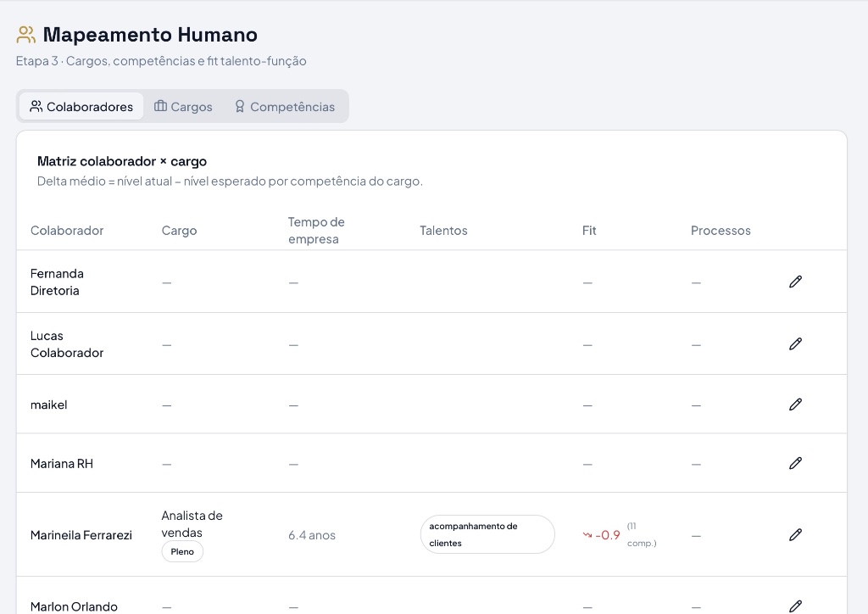Select the name maikel
This screenshot has height=614, width=868.
(48, 405)
